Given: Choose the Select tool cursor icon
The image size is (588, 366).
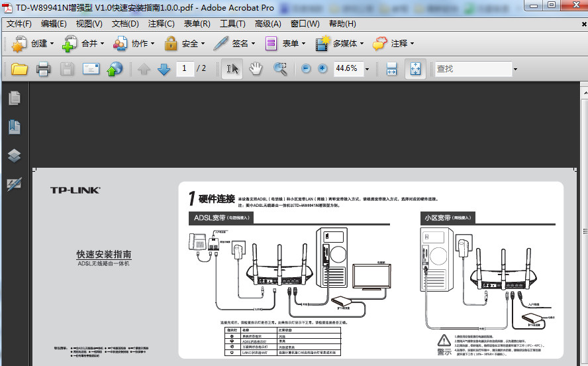Looking at the screenshot, I should [x=232, y=69].
